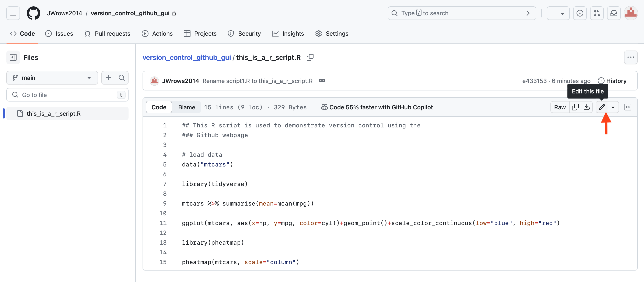Copy raw file contents with copy icon
The image size is (644, 282).
coord(575,107)
